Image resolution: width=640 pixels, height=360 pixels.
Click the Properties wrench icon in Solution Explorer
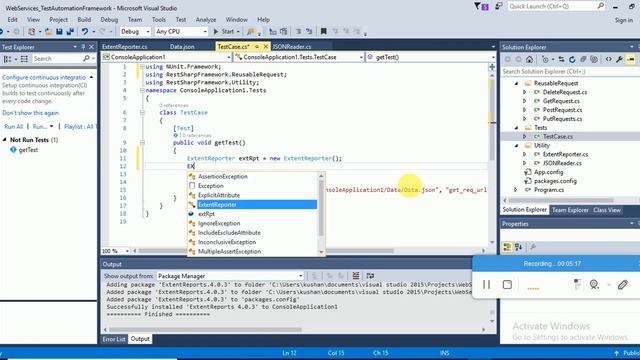click(x=619, y=60)
